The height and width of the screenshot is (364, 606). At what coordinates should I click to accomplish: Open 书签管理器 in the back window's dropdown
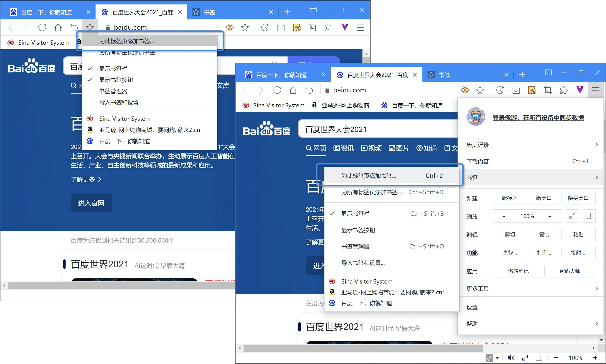coord(149,91)
